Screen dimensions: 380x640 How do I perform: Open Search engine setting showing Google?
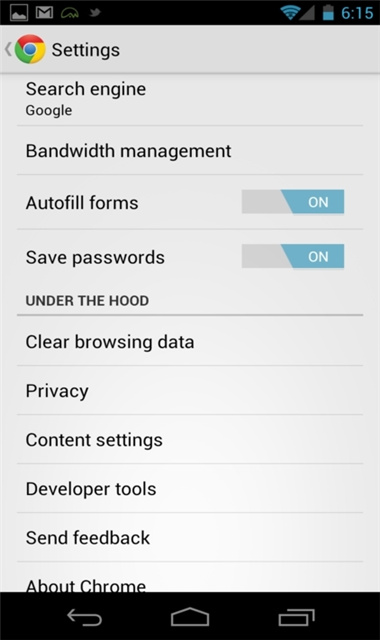[x=190, y=100]
